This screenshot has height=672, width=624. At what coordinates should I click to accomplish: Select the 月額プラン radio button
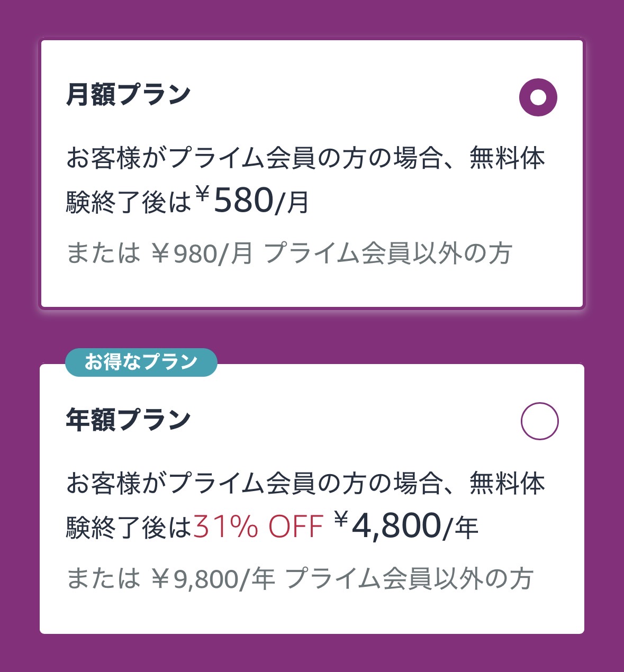tap(538, 97)
